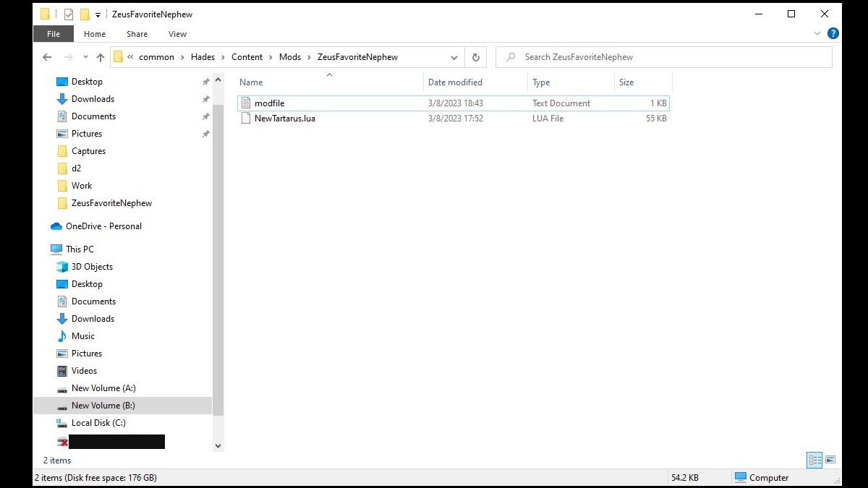Switch to details view in status bar

pyautogui.click(x=814, y=460)
